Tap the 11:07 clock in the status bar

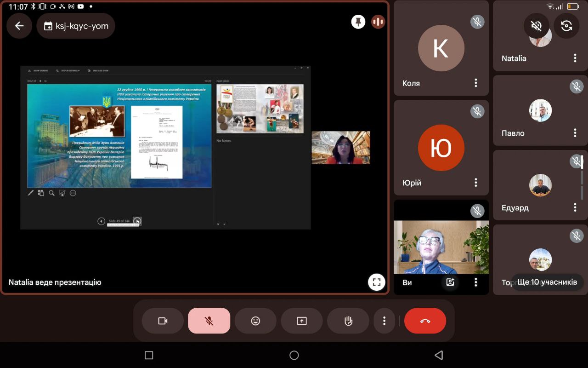18,6
